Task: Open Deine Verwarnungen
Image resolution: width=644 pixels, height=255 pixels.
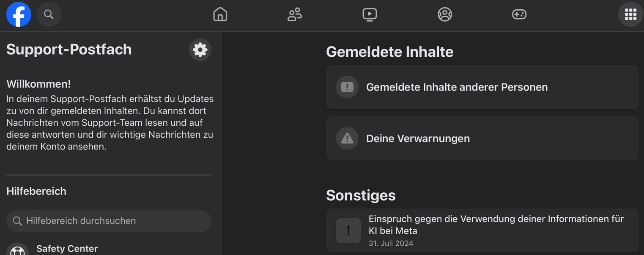Action: point(418,139)
